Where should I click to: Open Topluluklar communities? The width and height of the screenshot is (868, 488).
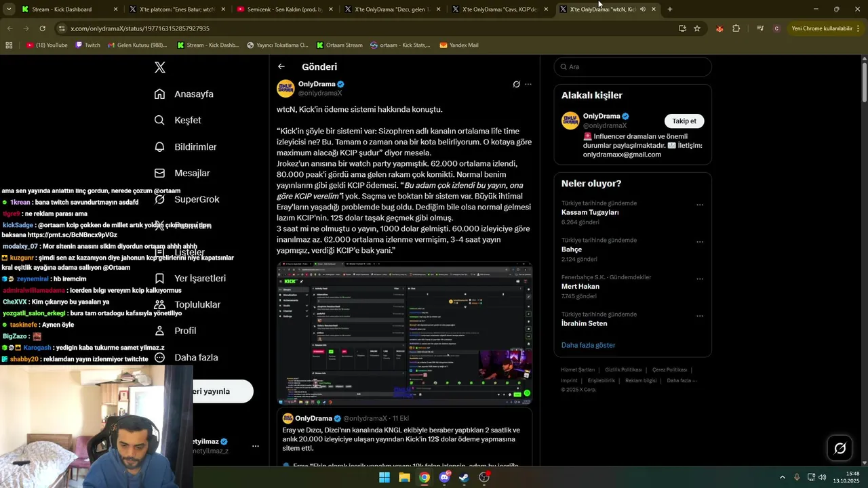(x=187, y=304)
